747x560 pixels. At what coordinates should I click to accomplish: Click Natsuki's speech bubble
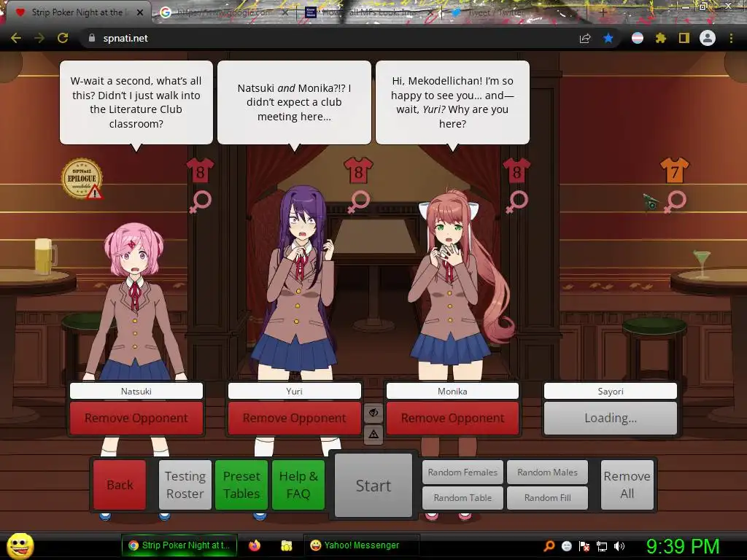[136, 102]
